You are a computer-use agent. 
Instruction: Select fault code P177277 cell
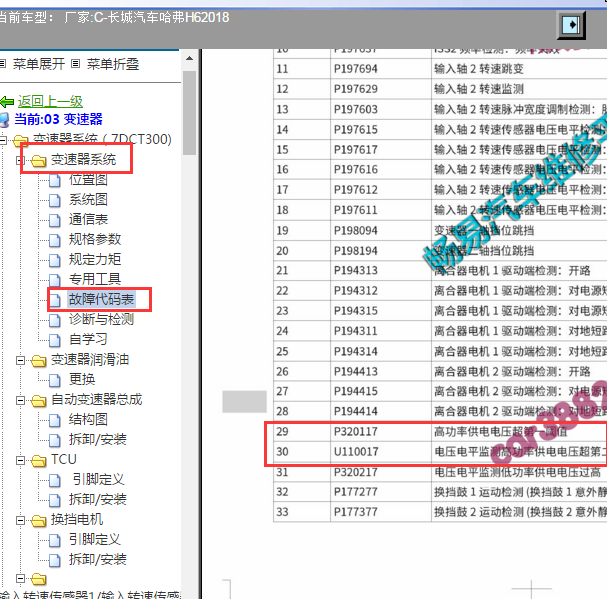381,492
